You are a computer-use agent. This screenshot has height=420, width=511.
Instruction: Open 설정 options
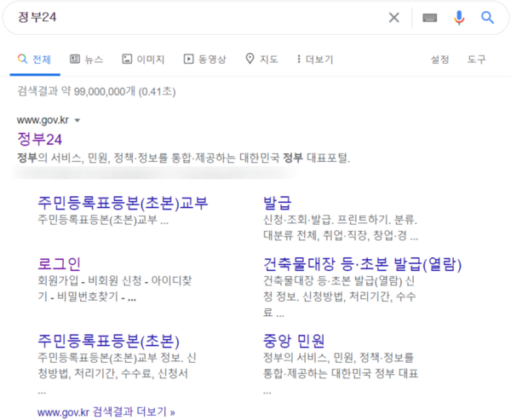(440, 60)
